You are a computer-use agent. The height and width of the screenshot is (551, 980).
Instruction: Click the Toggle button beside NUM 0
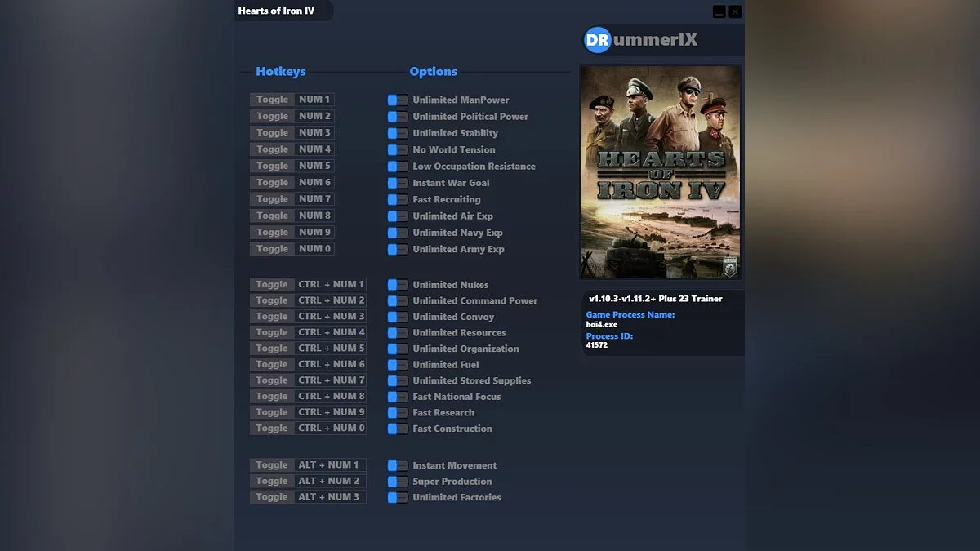pos(272,249)
